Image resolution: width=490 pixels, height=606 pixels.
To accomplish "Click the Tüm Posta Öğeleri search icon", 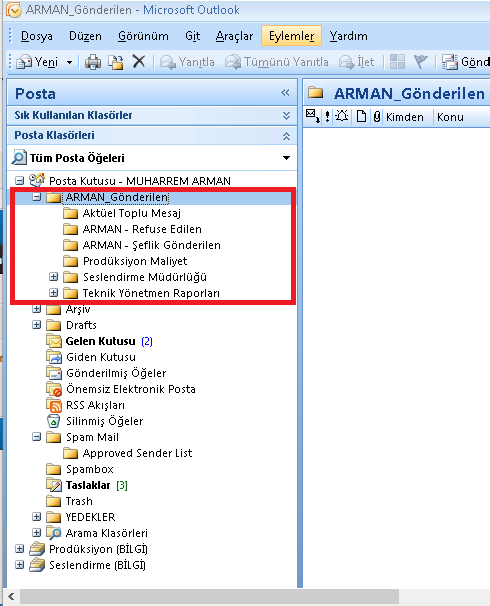I will pyautogui.click(x=19, y=157).
